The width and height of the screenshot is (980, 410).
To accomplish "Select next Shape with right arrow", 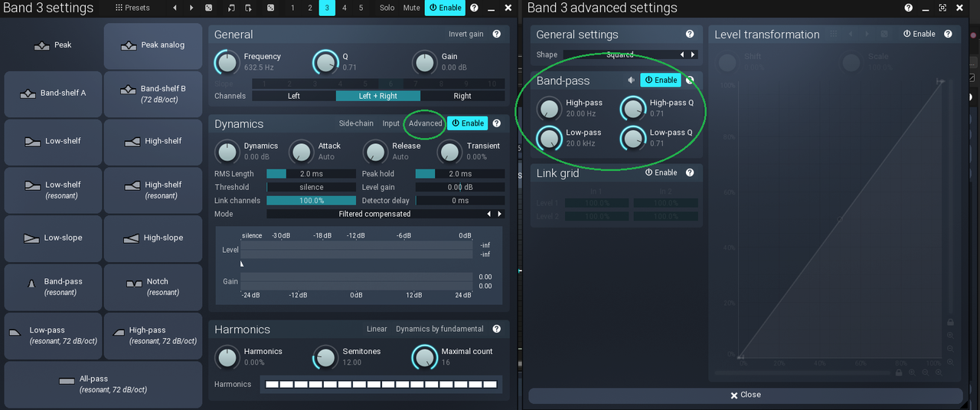I will pos(694,54).
